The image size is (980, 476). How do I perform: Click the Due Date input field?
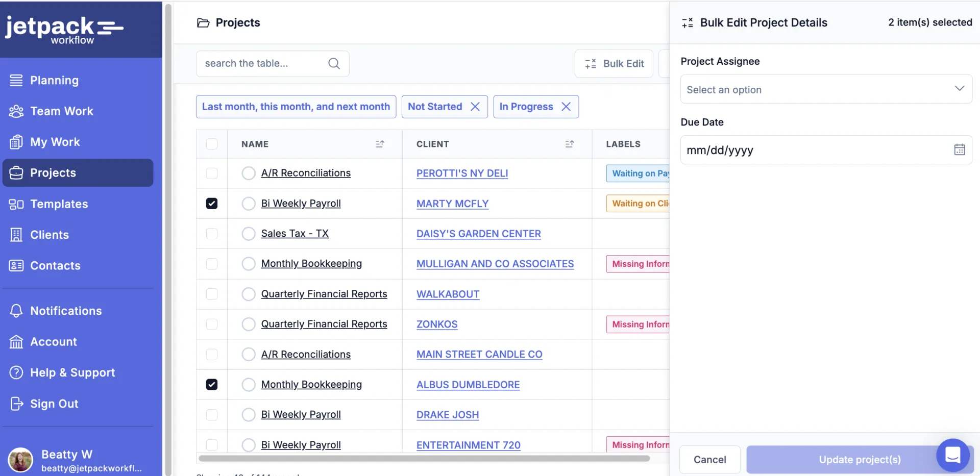point(826,149)
